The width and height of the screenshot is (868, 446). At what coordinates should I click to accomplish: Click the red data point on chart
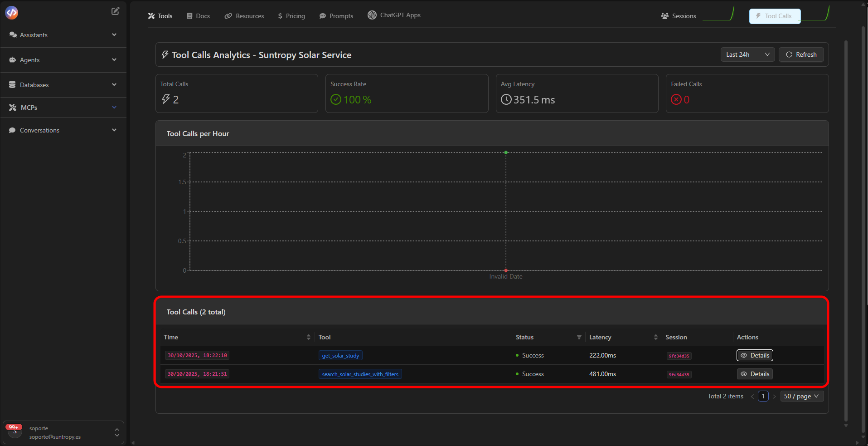pyautogui.click(x=506, y=270)
